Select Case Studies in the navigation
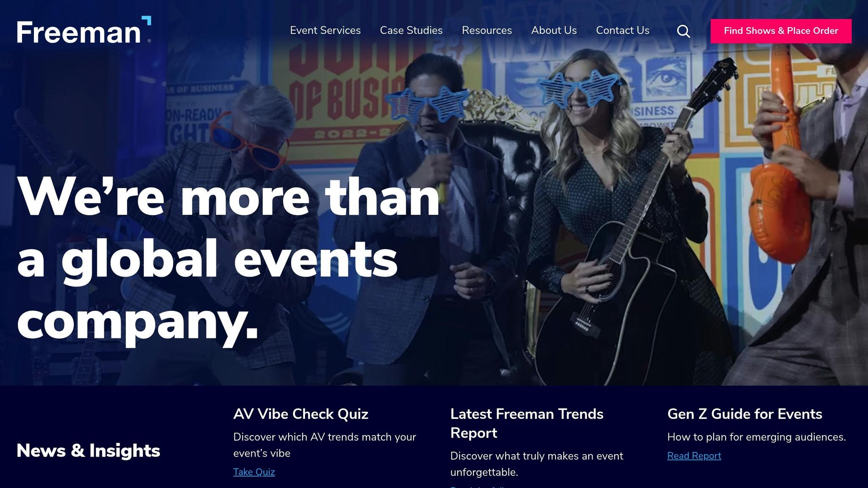 (x=411, y=30)
